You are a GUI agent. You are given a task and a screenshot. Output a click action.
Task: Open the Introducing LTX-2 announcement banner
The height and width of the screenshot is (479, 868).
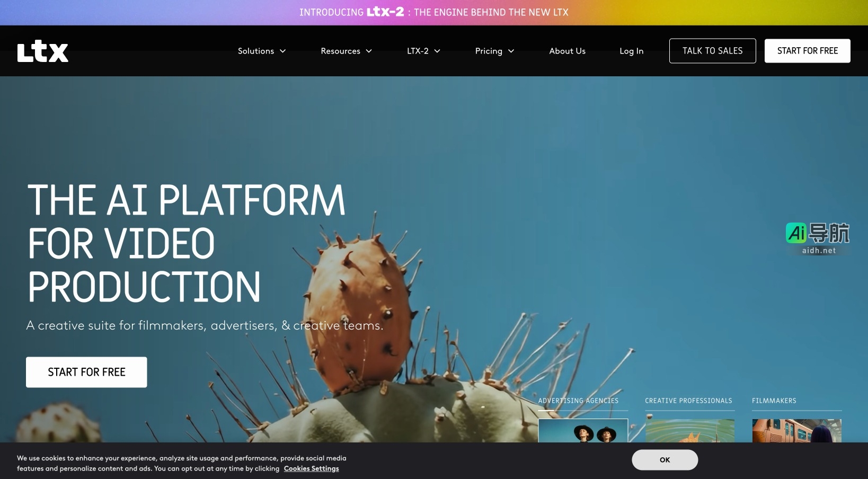433,12
